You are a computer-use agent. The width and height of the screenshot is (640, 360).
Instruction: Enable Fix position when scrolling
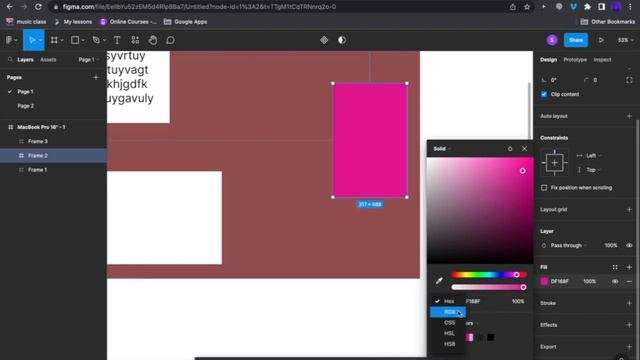pyautogui.click(x=544, y=188)
